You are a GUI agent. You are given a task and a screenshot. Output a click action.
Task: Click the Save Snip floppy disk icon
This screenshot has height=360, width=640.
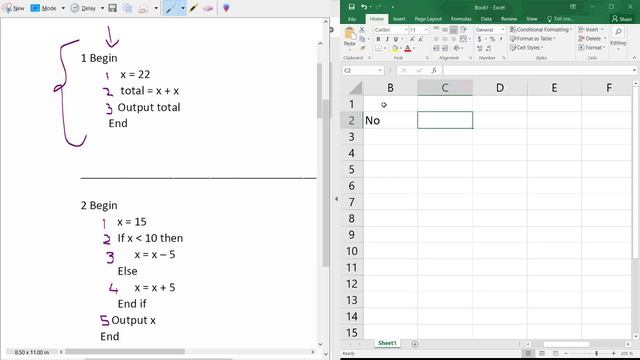point(113,8)
